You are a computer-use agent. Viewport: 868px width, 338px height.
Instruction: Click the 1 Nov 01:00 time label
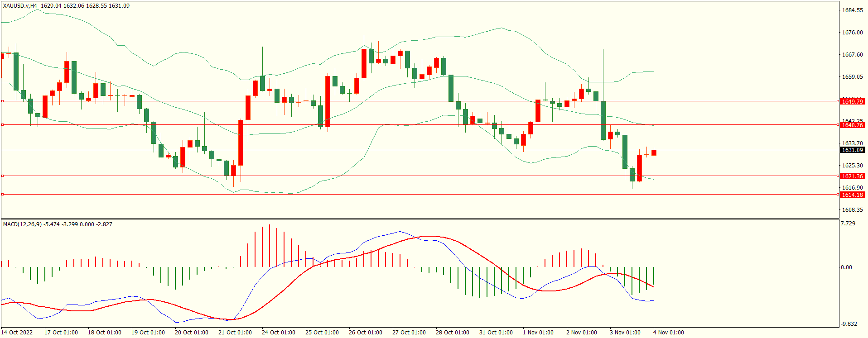click(538, 332)
